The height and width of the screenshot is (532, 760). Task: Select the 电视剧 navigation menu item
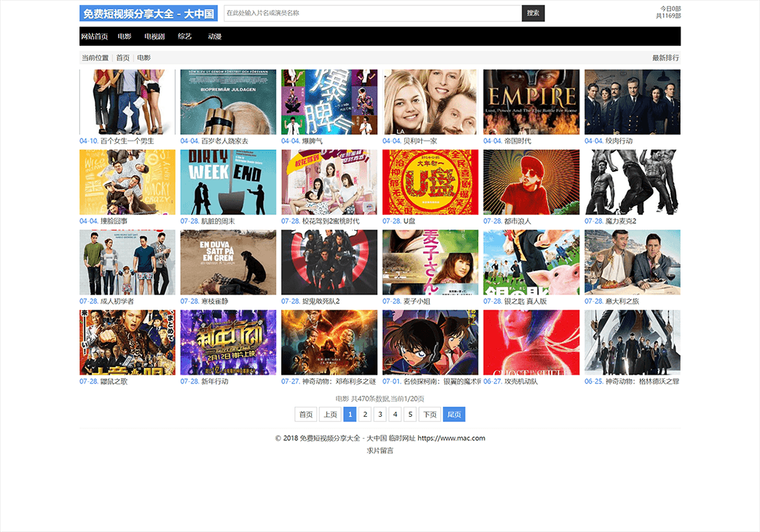click(154, 36)
